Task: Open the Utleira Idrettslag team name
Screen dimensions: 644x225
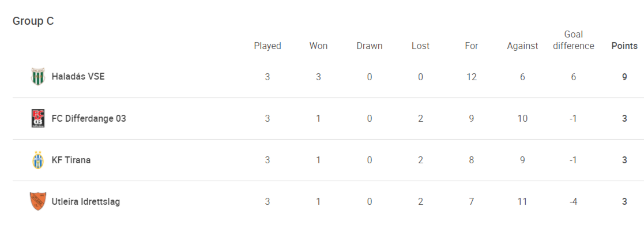Action: point(86,201)
